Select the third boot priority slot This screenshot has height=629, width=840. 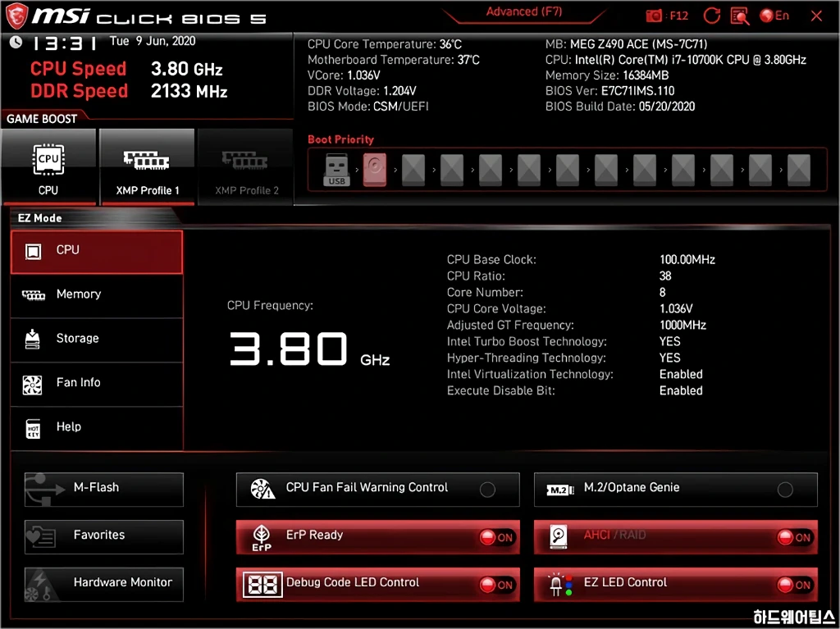413,170
